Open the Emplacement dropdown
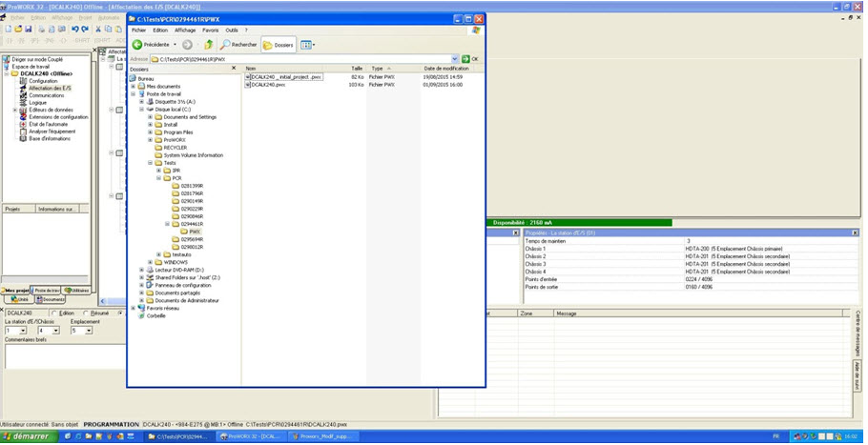868x445 pixels. (89, 331)
